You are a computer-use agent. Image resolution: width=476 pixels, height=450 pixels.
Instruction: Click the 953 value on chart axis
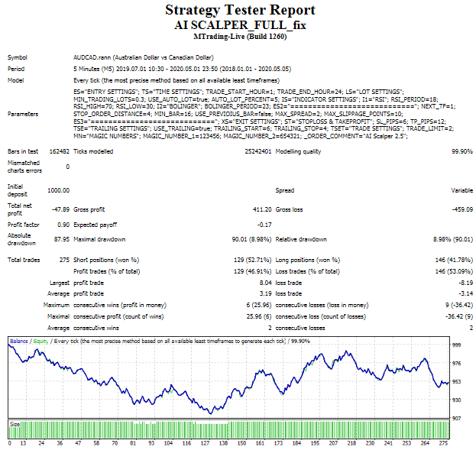coord(456,382)
